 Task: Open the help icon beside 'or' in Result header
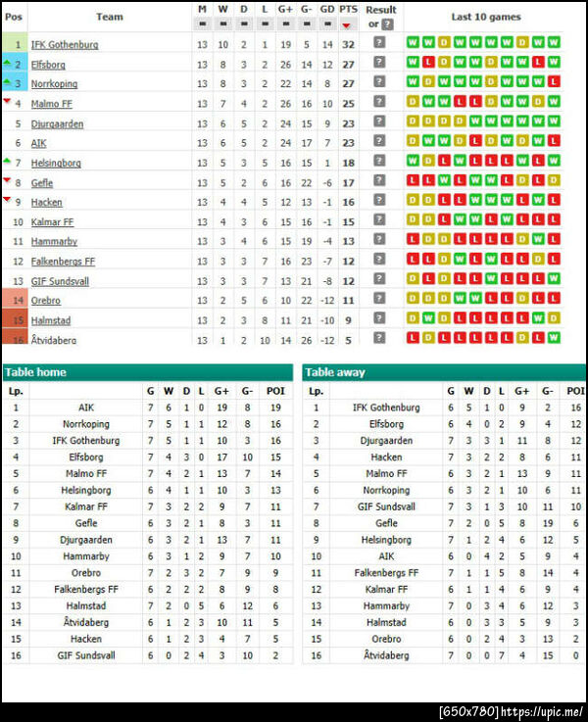pos(388,24)
